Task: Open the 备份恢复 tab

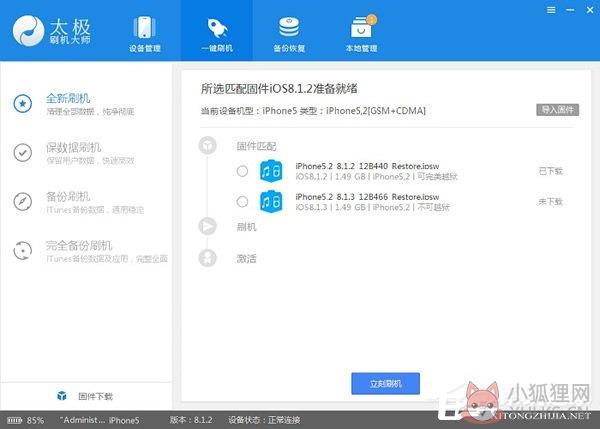Action: [289, 34]
